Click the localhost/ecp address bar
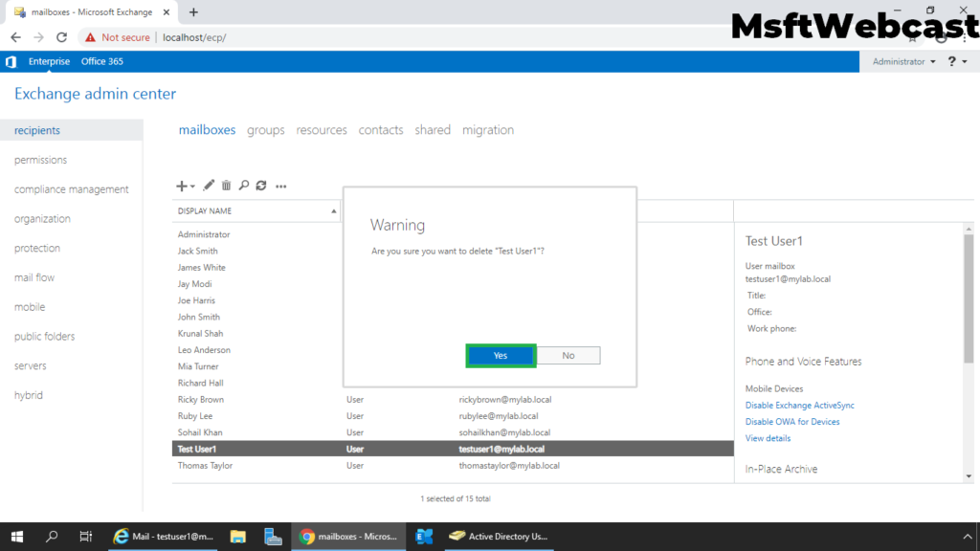The height and width of the screenshot is (551, 980). [x=194, y=37]
